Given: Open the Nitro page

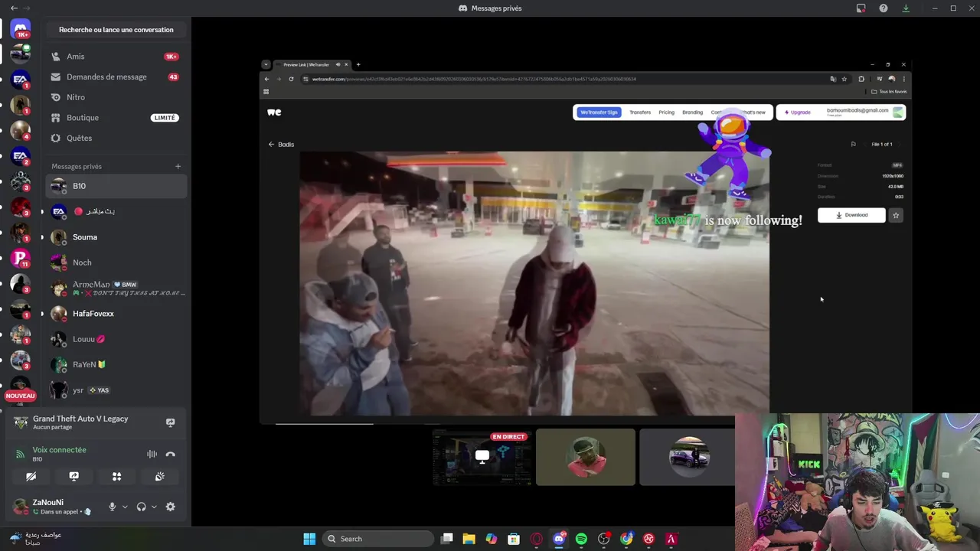Looking at the screenshot, I should coord(116,97).
